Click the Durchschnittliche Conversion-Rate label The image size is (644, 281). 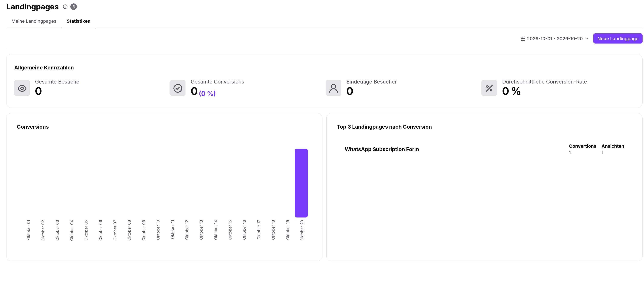544,82
